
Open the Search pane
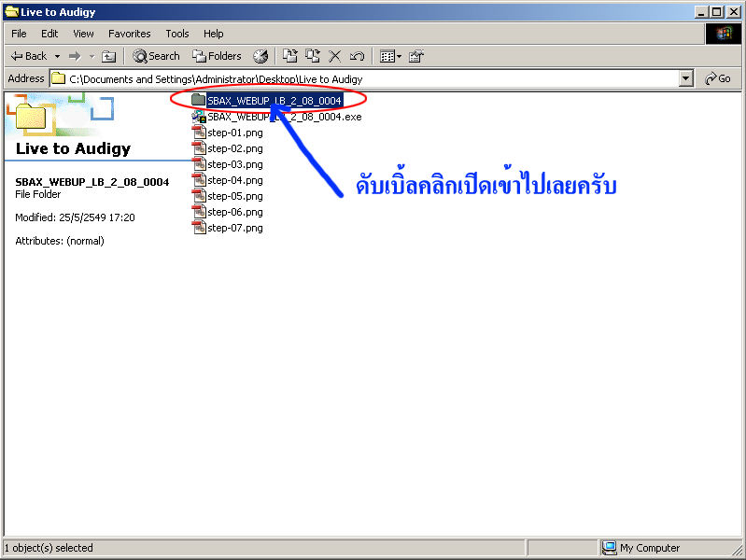[156, 56]
